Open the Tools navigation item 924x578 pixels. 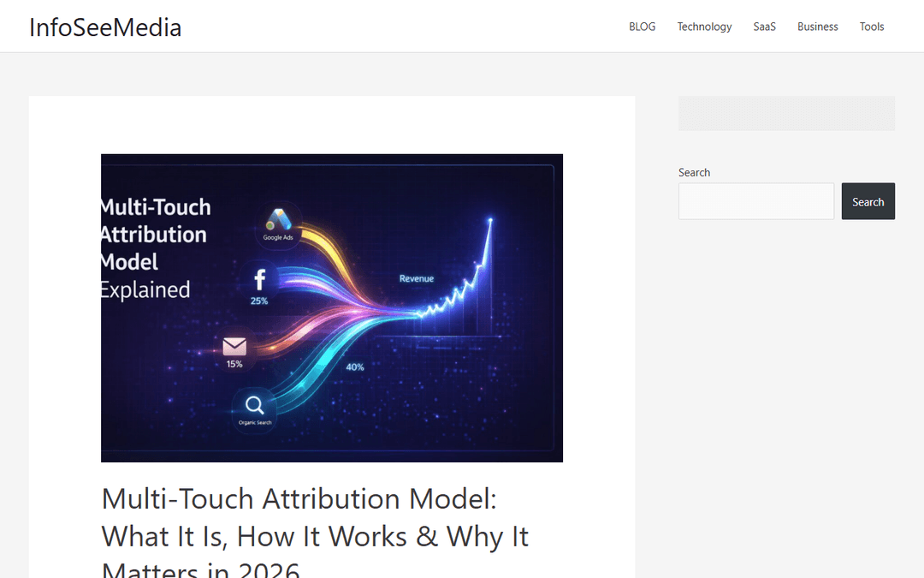(872, 27)
